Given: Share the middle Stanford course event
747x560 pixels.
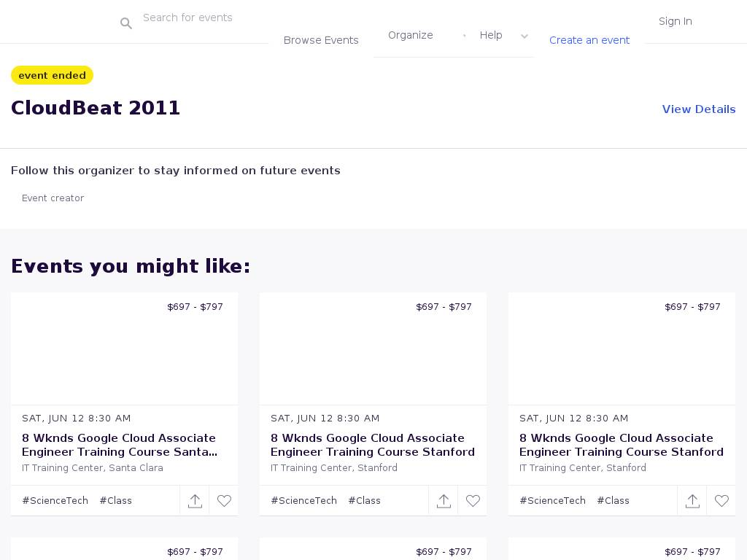Looking at the screenshot, I should (444, 501).
